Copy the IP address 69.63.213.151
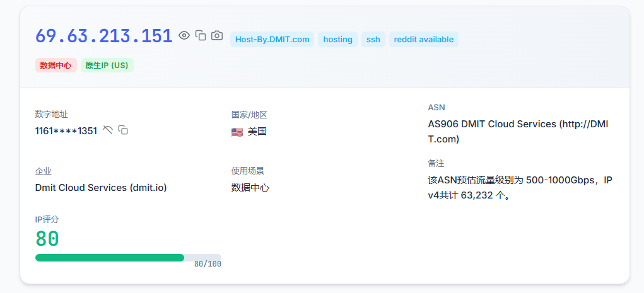This screenshot has width=644, height=293. click(201, 36)
